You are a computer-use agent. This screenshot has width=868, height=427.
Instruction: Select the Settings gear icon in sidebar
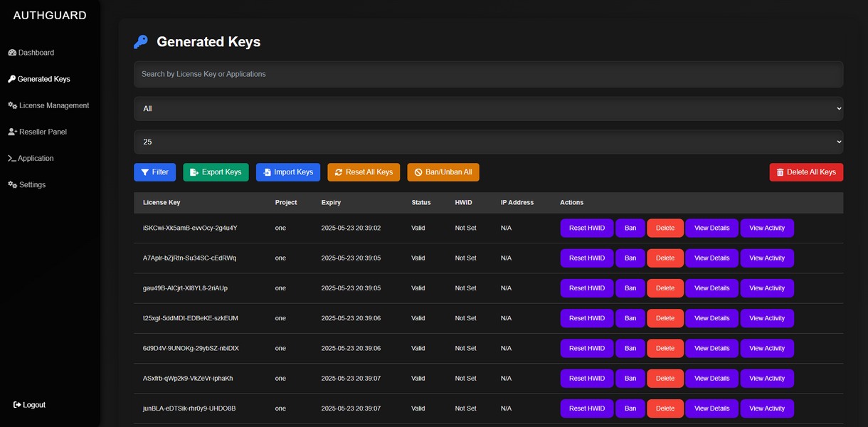11,184
